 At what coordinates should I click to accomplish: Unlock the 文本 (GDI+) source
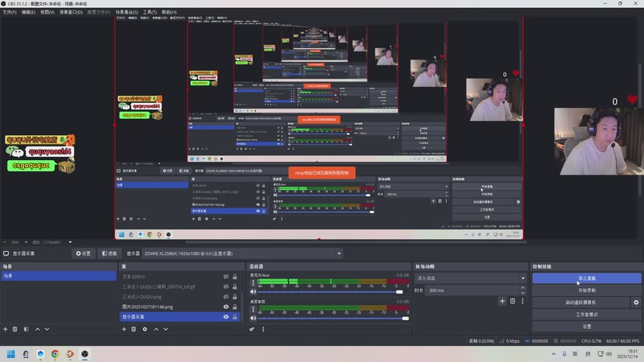click(x=235, y=277)
